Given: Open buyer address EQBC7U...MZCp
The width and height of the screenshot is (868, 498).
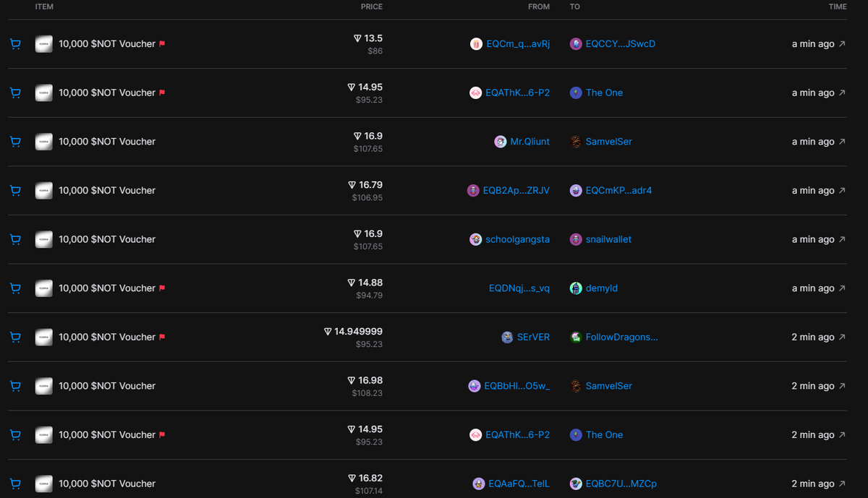Looking at the screenshot, I should [x=621, y=484].
